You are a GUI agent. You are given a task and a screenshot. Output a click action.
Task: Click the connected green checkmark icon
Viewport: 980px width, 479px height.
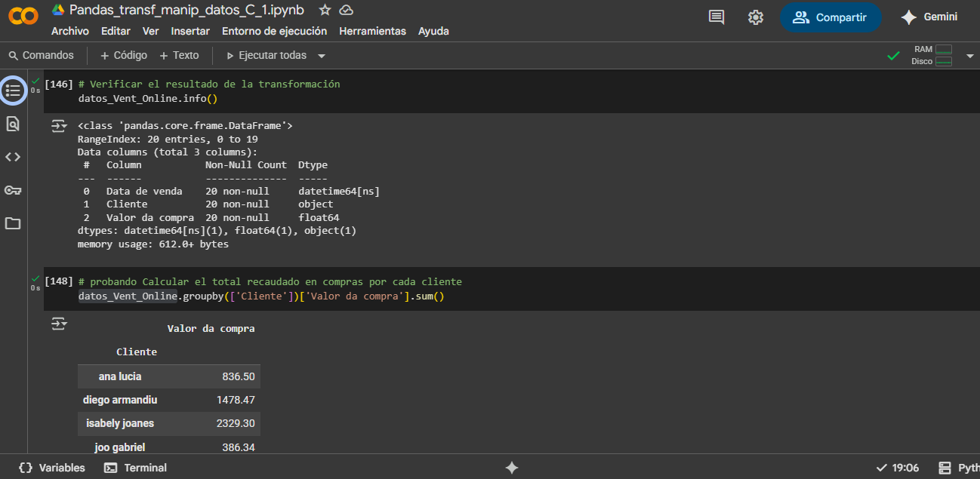(893, 55)
